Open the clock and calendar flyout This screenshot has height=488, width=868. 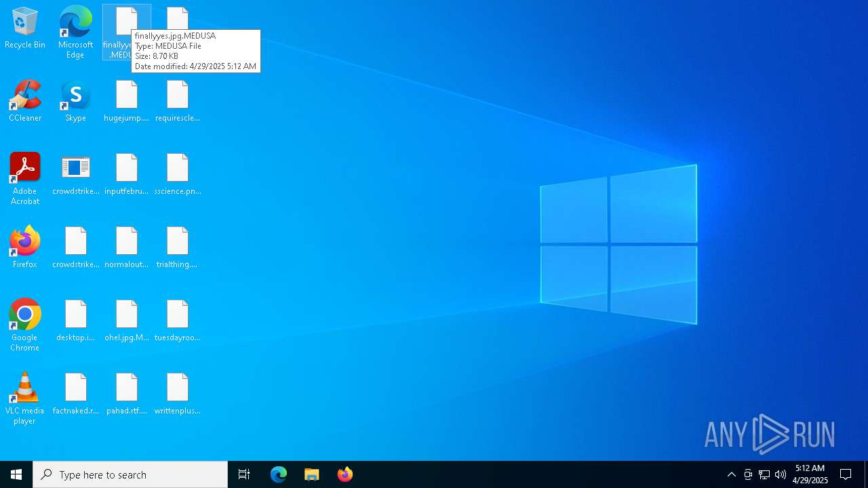coord(810,474)
